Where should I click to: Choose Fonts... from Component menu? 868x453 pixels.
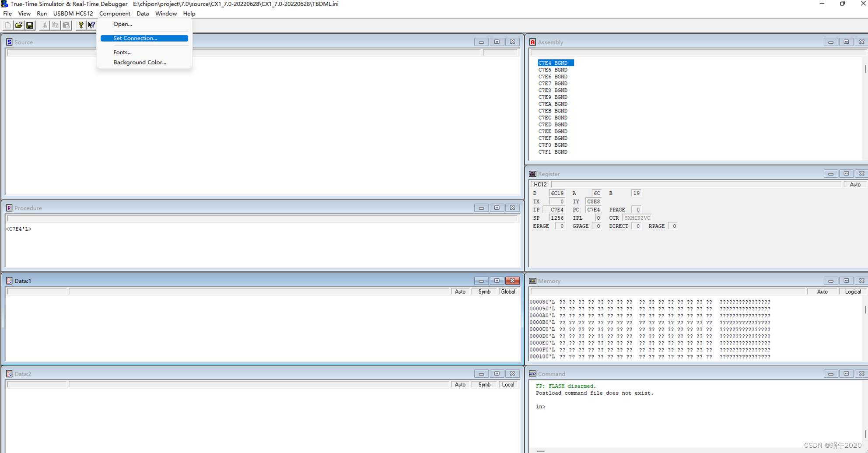click(144, 52)
